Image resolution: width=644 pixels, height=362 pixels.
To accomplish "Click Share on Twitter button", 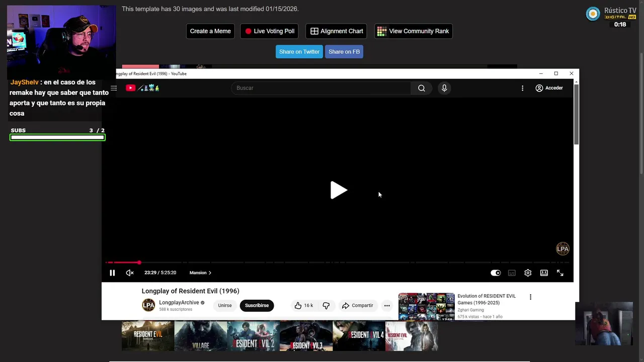I will tap(299, 52).
